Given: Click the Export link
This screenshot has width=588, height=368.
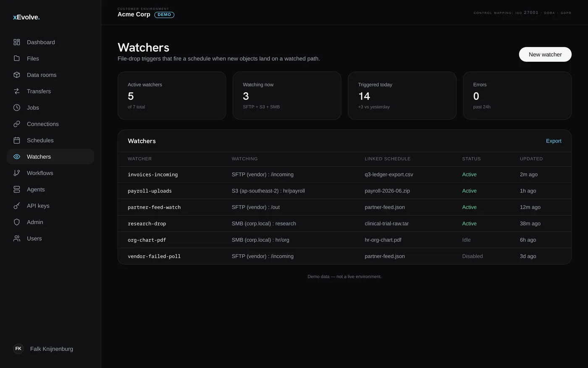Looking at the screenshot, I should click(554, 141).
